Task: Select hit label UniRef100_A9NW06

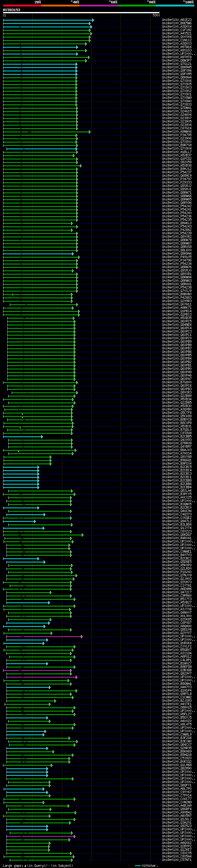Action: point(177,132)
